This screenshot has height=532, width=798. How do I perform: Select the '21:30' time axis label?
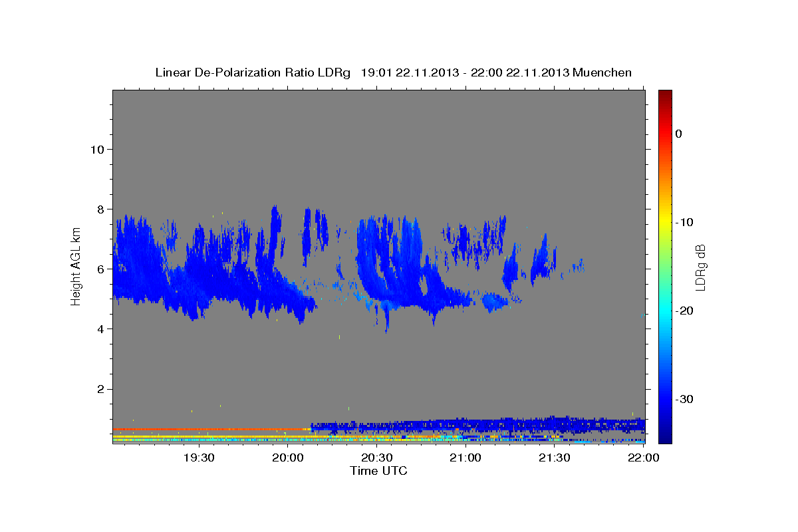coord(554,458)
